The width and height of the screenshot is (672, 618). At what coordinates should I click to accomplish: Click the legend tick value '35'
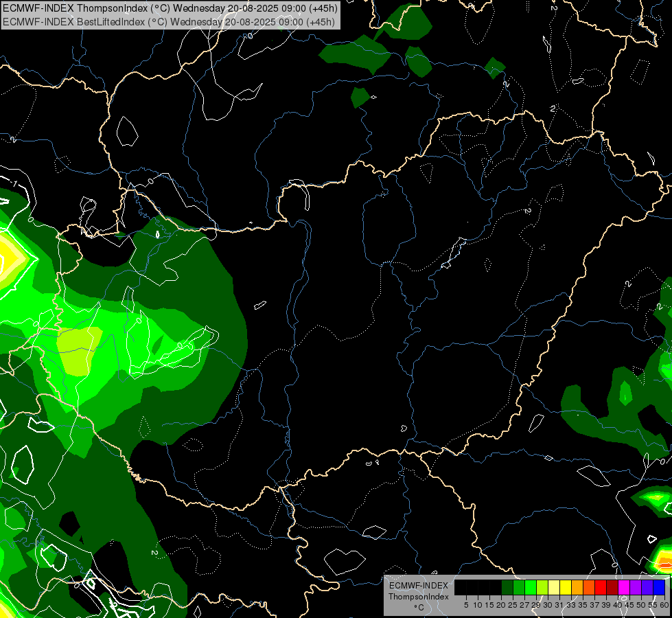[583, 605]
